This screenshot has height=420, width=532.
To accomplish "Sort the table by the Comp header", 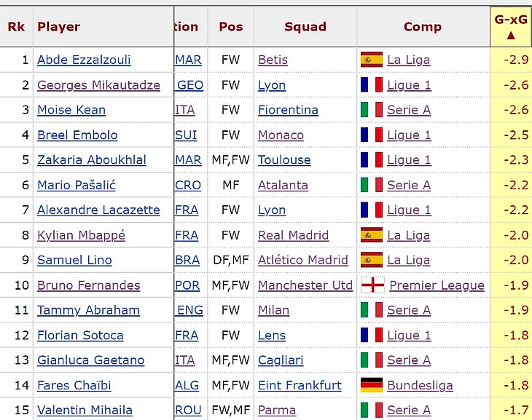I will (423, 27).
